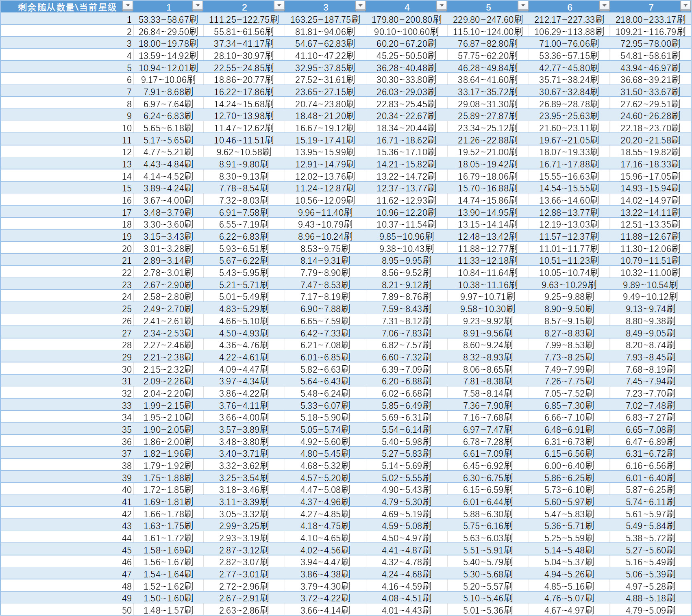Select cell 3.86~4.22刷
The width and height of the screenshot is (692, 616).
click(244, 393)
